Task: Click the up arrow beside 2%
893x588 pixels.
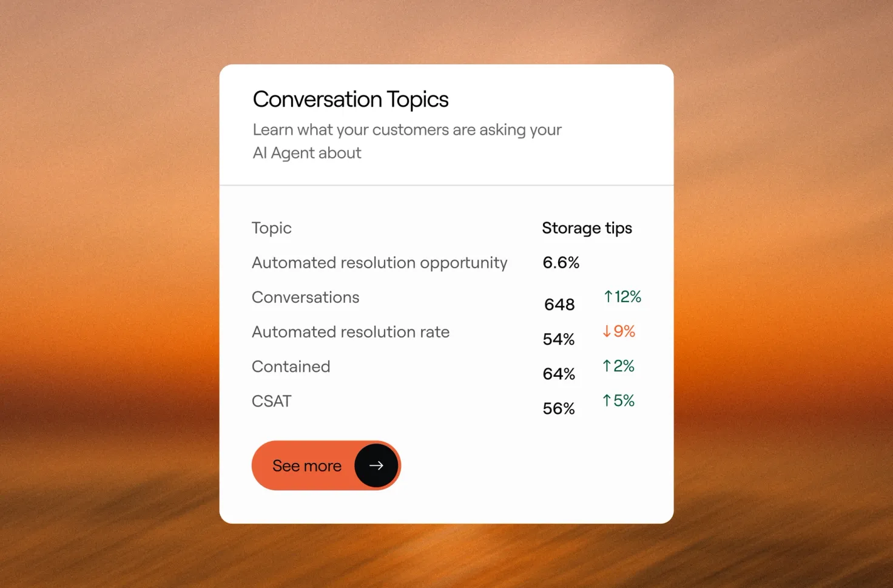Action: (607, 366)
